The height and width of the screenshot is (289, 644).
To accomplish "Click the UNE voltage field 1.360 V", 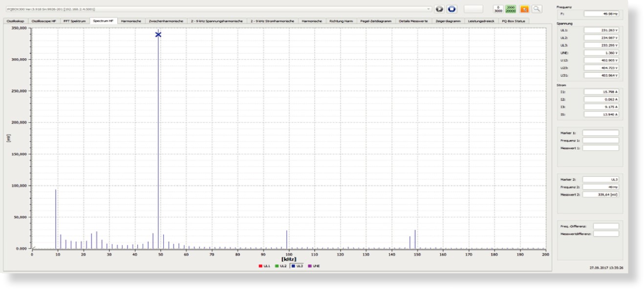I will tap(601, 53).
